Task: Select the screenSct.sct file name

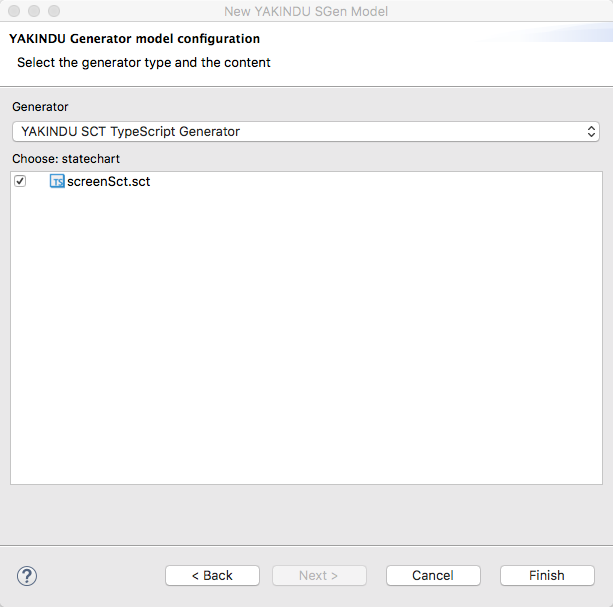Action: coord(109,181)
